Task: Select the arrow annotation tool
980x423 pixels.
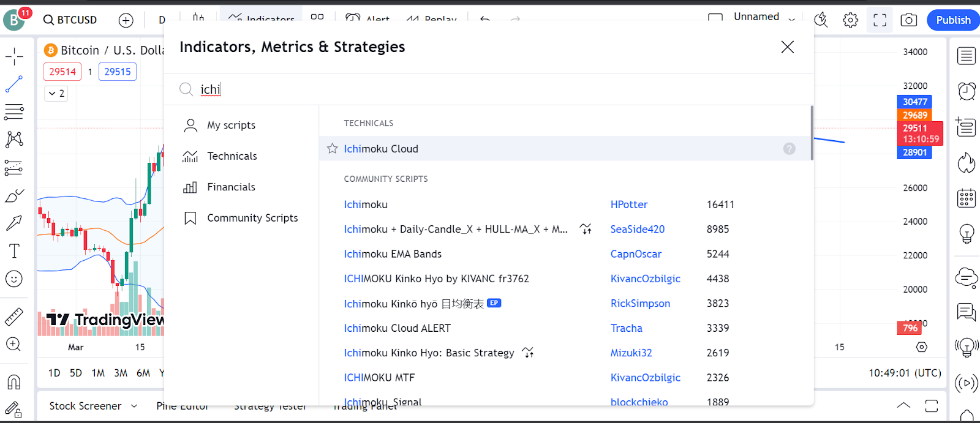Action: tap(14, 223)
